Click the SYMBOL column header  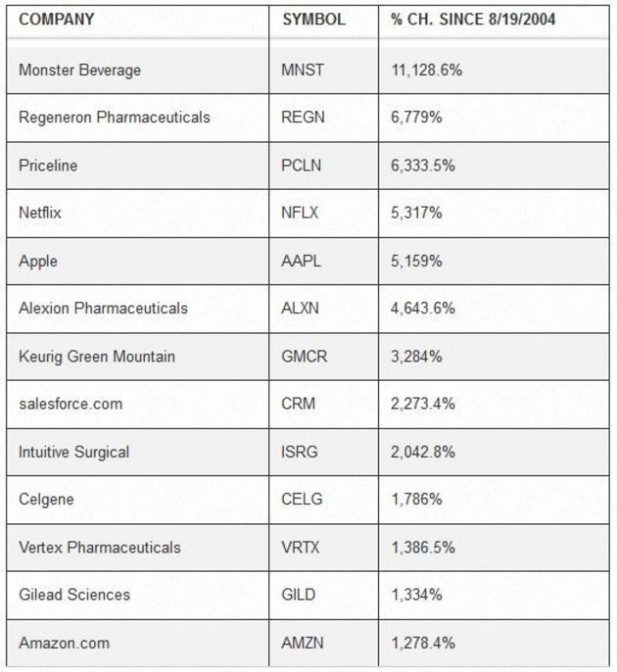313,19
